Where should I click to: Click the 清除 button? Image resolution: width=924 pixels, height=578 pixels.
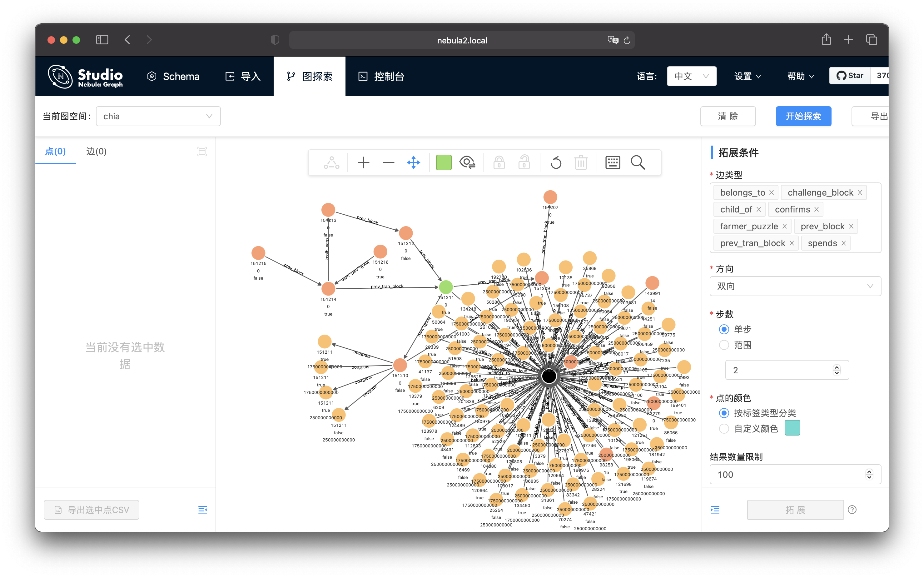728,116
